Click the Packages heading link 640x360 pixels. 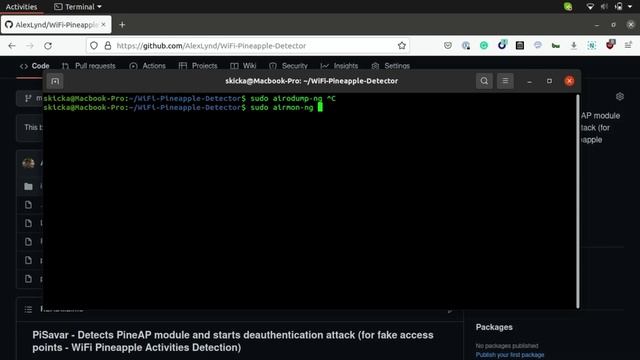click(494, 327)
